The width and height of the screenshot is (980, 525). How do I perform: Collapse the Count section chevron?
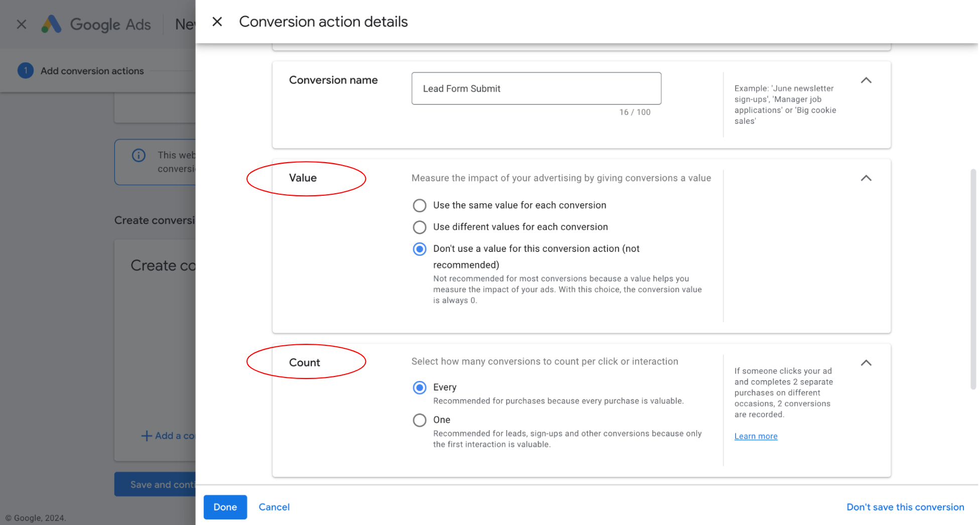click(866, 363)
